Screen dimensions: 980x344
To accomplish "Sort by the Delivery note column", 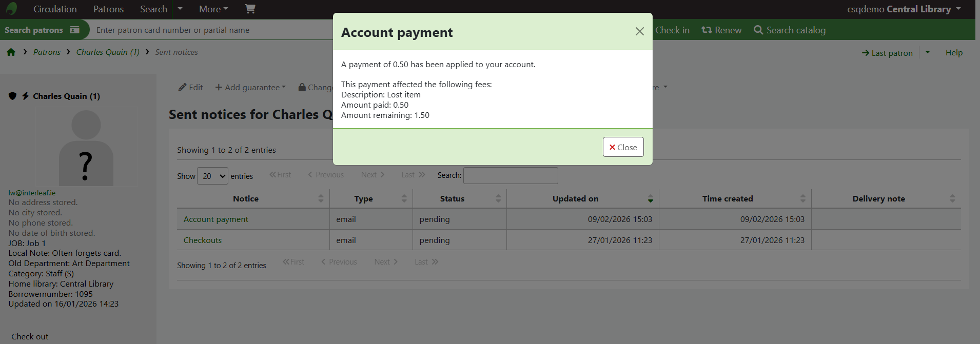I will (886, 198).
